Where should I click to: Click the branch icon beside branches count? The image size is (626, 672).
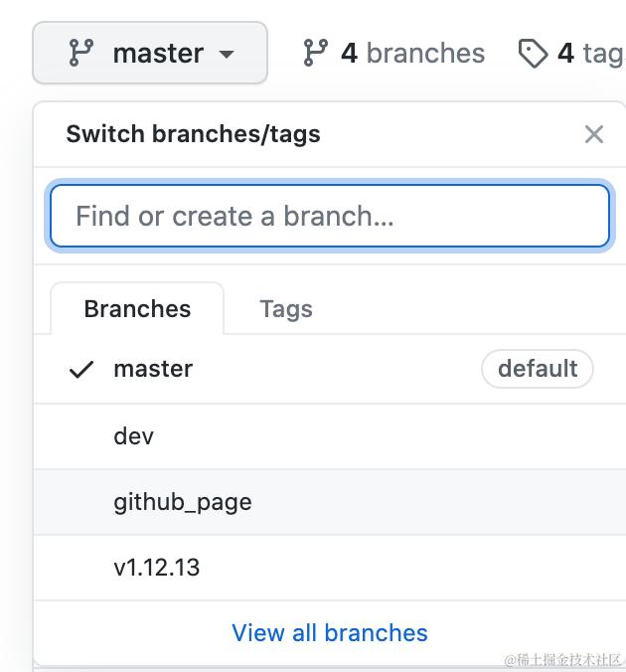[x=315, y=53]
